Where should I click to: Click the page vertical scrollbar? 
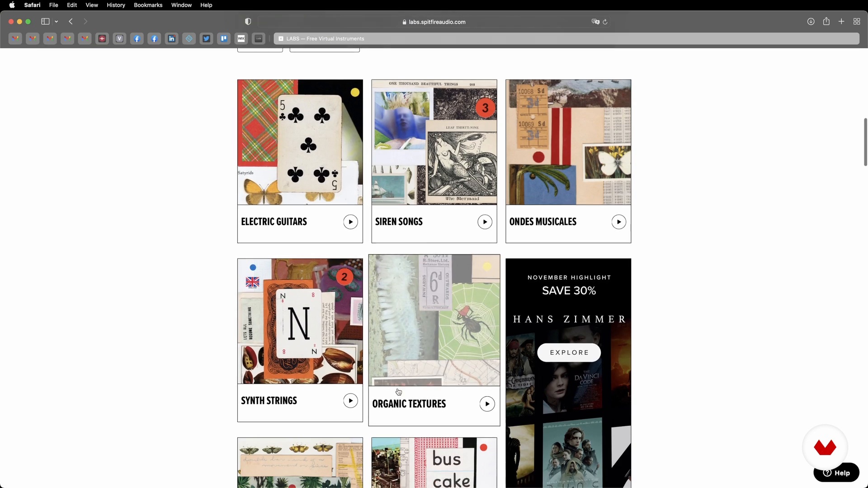(x=865, y=142)
